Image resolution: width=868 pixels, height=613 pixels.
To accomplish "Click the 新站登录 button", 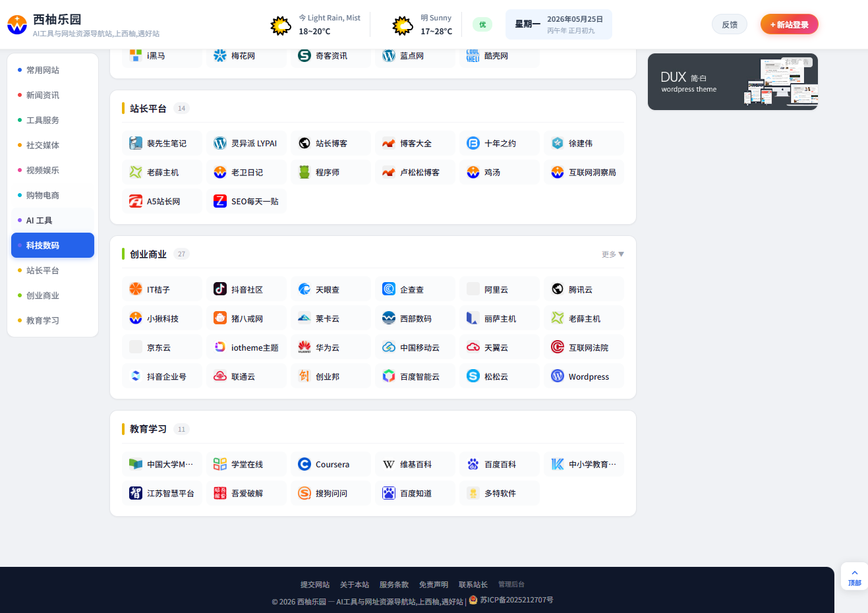I will point(790,24).
